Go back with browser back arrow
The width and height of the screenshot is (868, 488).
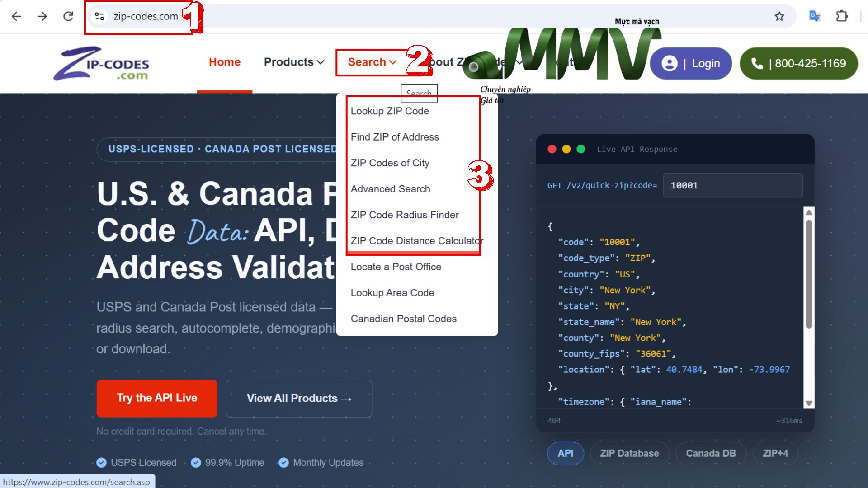click(x=16, y=17)
